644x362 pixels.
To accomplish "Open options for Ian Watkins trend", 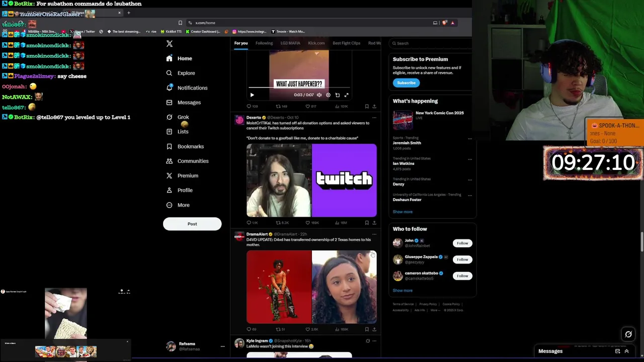I will [x=470, y=159].
